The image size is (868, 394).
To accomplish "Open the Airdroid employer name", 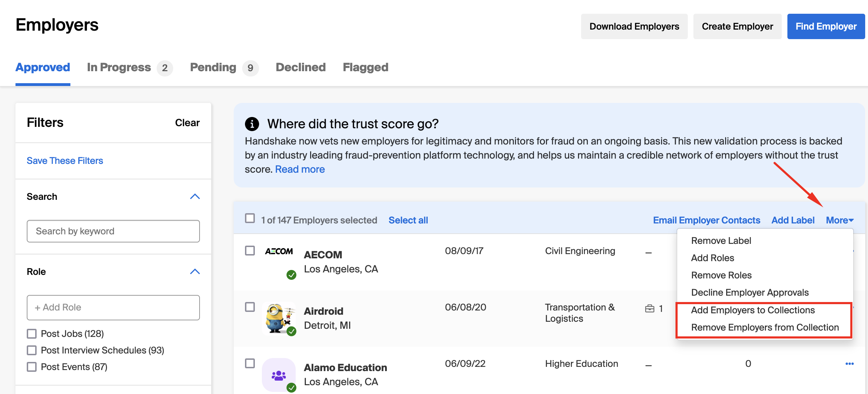I will point(323,311).
